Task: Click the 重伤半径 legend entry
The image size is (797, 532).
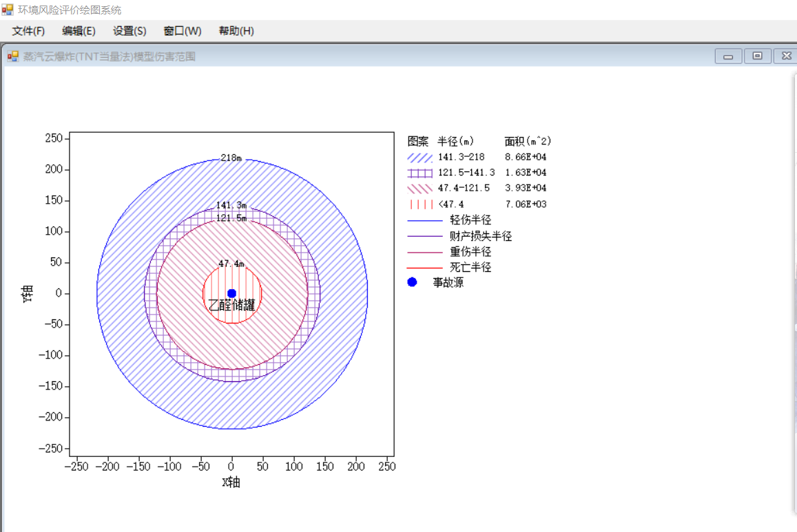Action: [470, 252]
